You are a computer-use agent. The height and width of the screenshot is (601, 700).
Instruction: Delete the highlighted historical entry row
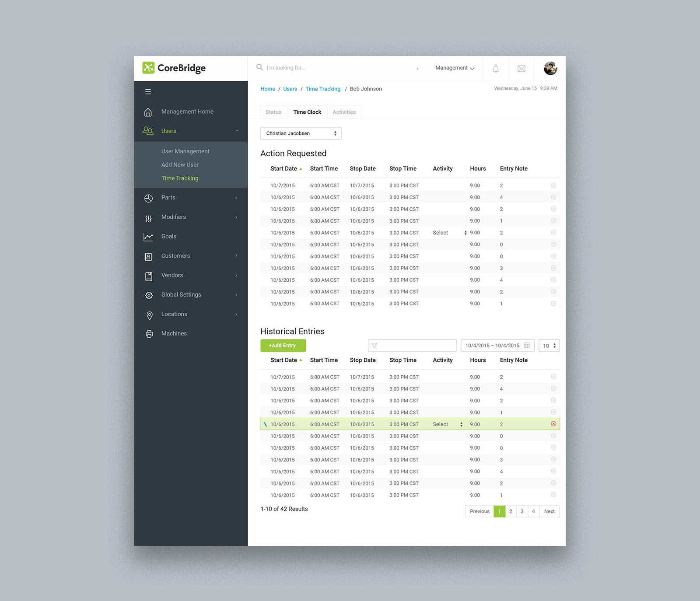point(553,424)
